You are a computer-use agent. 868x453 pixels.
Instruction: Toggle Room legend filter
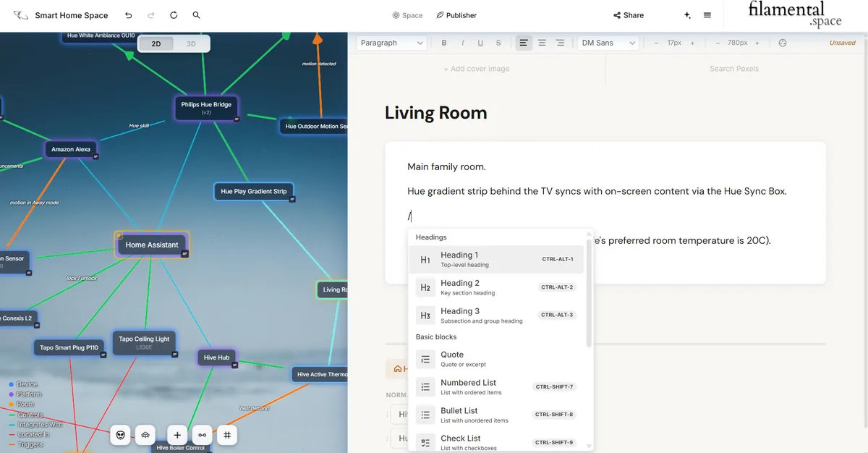21,405
